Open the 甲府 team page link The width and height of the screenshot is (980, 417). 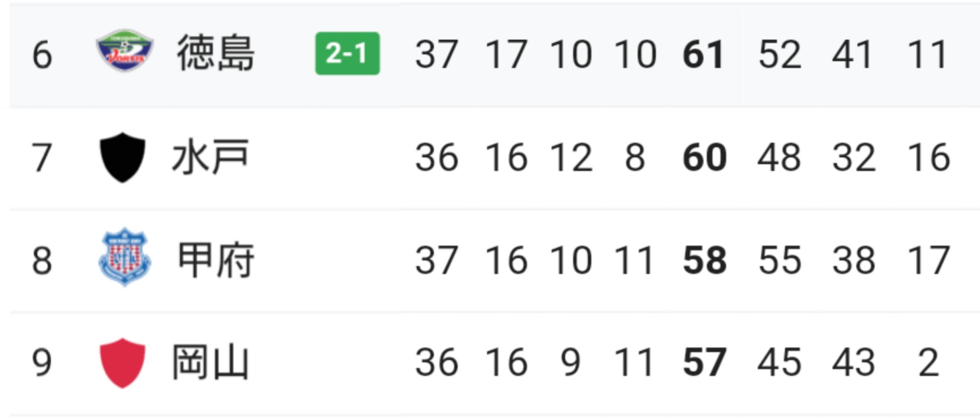pyautogui.click(x=216, y=260)
